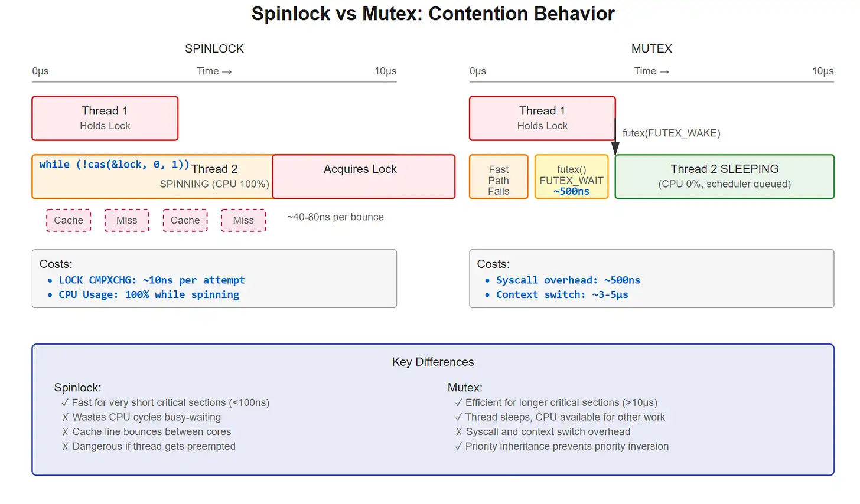This screenshot has height=504, width=860.
Task: Select the futex() FUTEX_WAIT block
Action: (x=571, y=176)
